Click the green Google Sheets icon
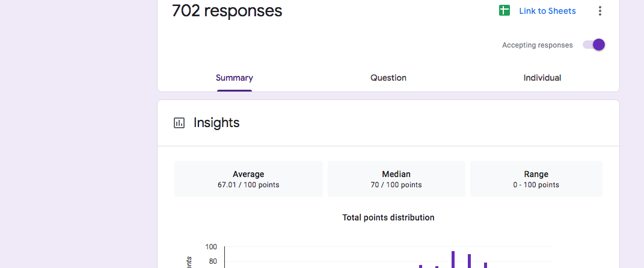 tap(504, 11)
